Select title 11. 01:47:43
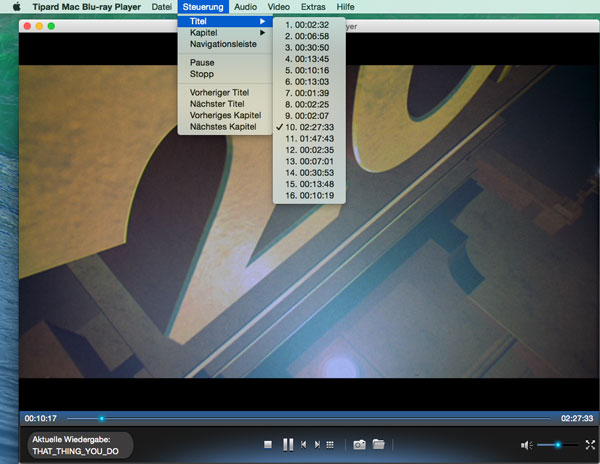Screen dimensions: 600x464 point(309,139)
